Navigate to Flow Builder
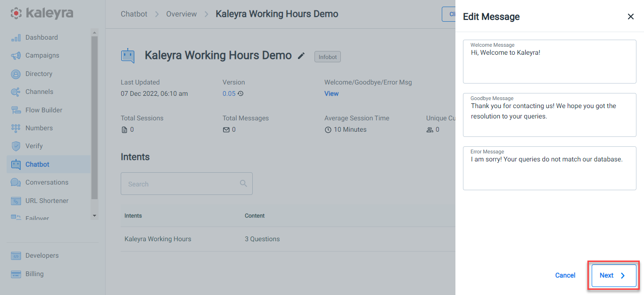 point(44,110)
